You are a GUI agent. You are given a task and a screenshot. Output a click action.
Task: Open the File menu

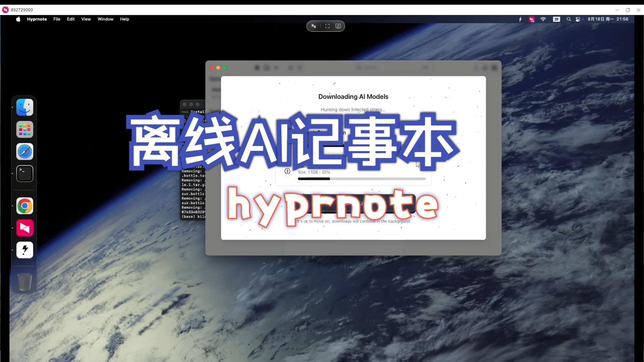(57, 19)
